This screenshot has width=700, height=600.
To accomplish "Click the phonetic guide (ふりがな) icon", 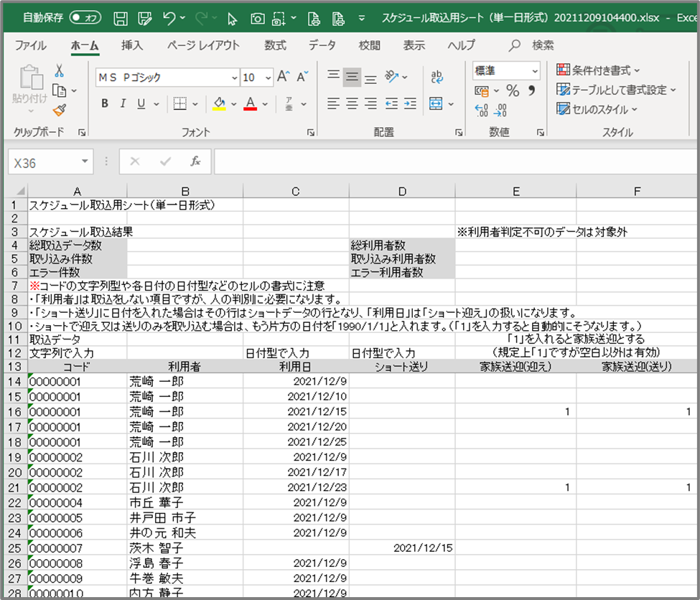I will pos(289,103).
